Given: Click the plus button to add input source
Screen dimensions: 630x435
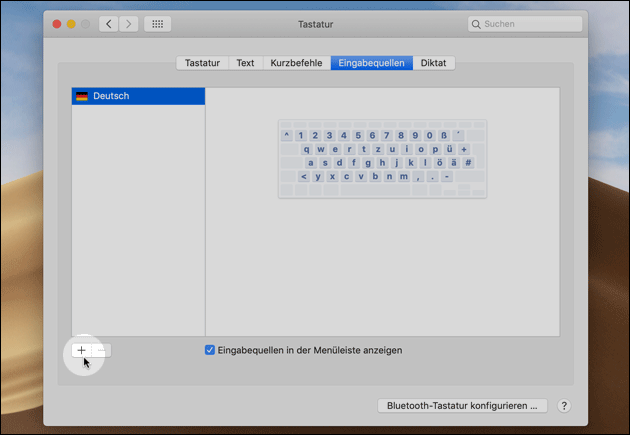Looking at the screenshot, I should click(81, 350).
